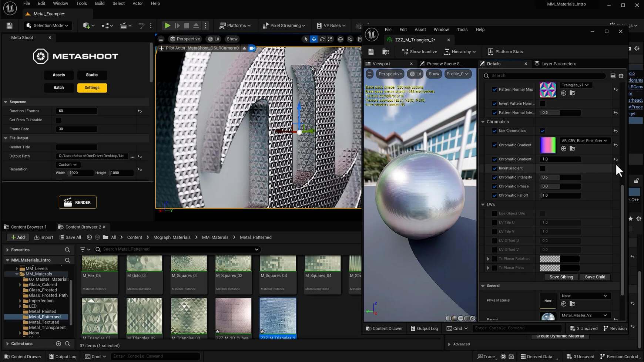This screenshot has width=644, height=362.
Task: Reset Pattern Normal Map to default
Action: pyautogui.click(x=616, y=89)
